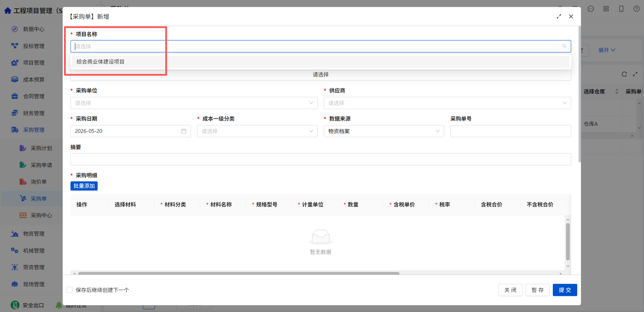Click the 采购管理 truck icon
644x312 pixels.
click(x=15, y=130)
